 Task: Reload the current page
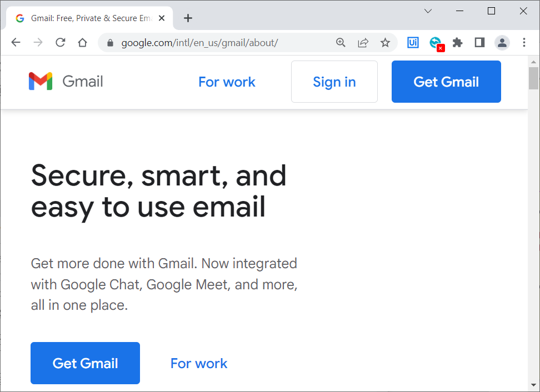60,42
